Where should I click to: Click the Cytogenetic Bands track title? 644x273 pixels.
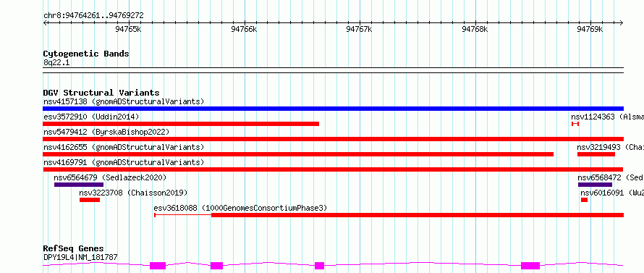point(86,54)
